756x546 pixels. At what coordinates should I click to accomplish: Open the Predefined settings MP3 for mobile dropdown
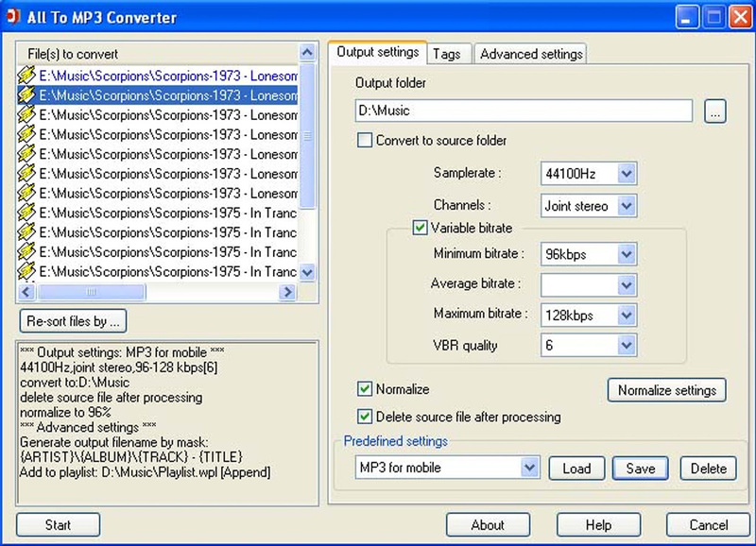[x=529, y=468]
